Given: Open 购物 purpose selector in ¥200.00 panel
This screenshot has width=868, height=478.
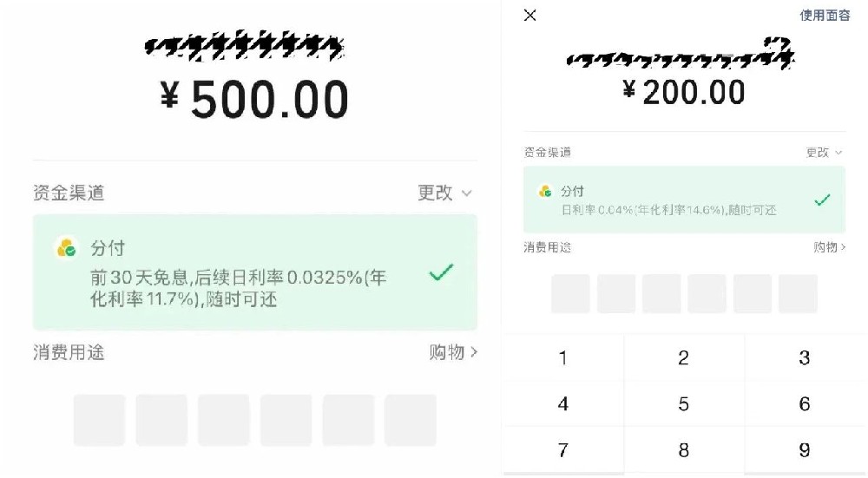Looking at the screenshot, I should [x=829, y=247].
